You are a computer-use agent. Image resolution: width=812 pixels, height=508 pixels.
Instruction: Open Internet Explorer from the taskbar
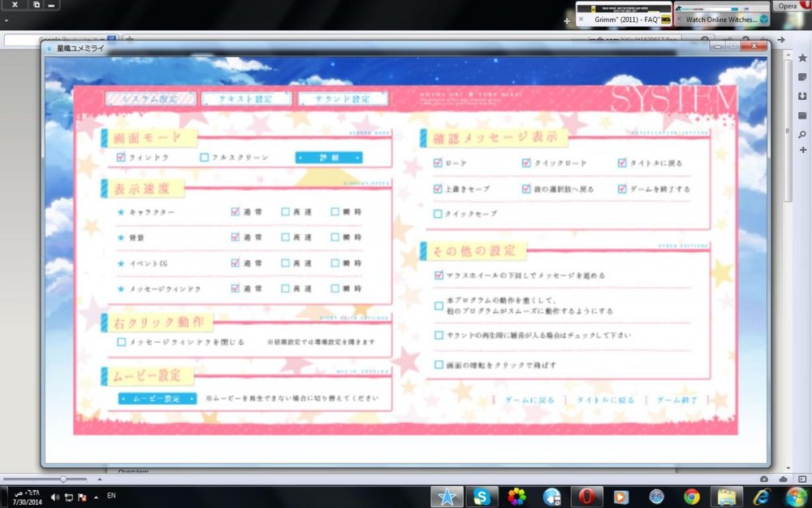click(x=762, y=497)
